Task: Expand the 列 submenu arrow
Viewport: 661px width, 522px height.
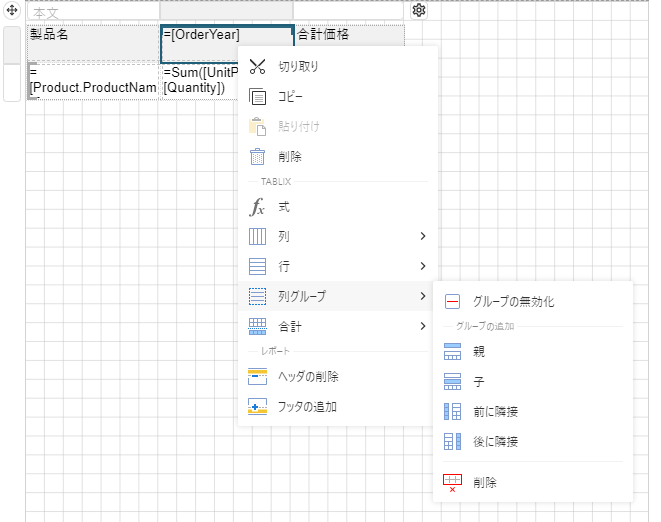Action: tap(423, 237)
